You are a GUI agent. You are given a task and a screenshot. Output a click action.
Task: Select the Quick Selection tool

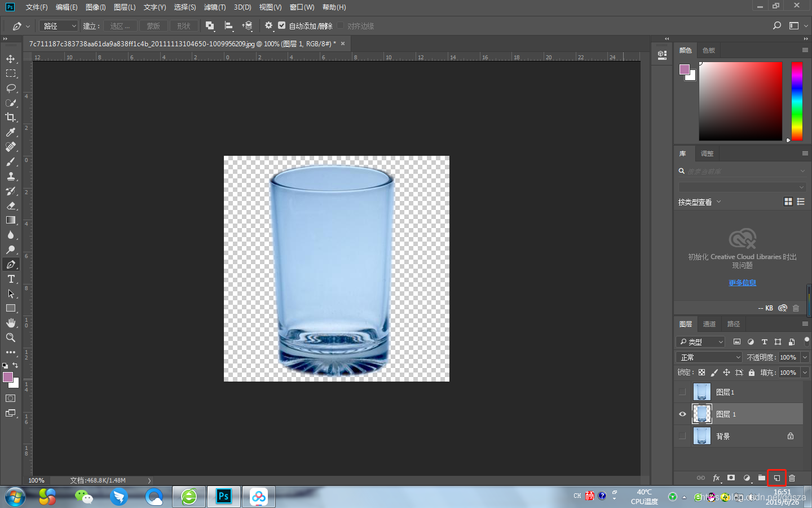(11, 103)
